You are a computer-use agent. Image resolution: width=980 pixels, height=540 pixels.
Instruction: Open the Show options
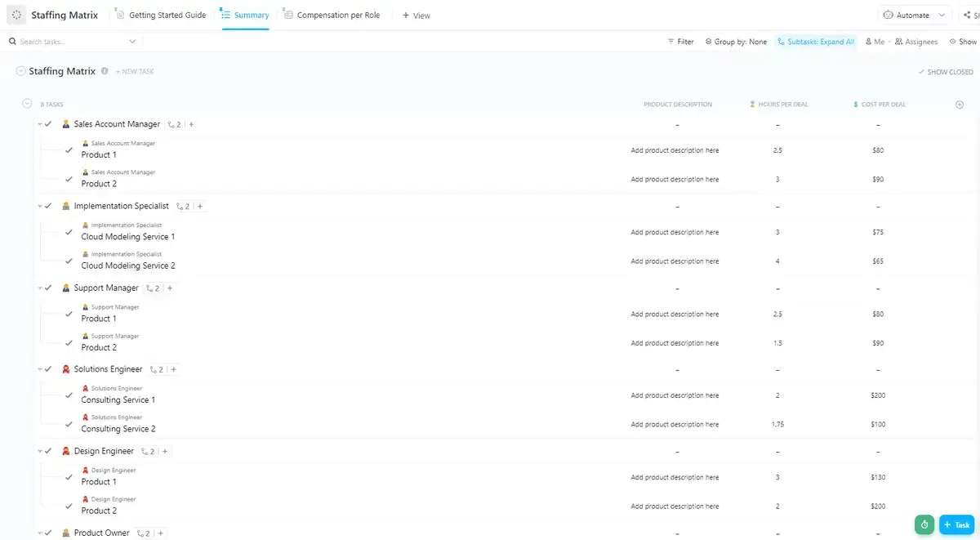pyautogui.click(x=963, y=42)
